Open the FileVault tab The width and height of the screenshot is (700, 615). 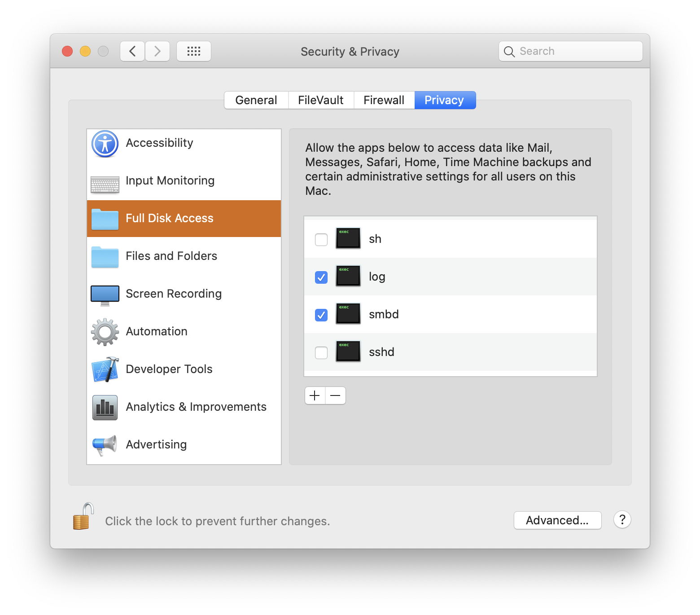pos(321,100)
